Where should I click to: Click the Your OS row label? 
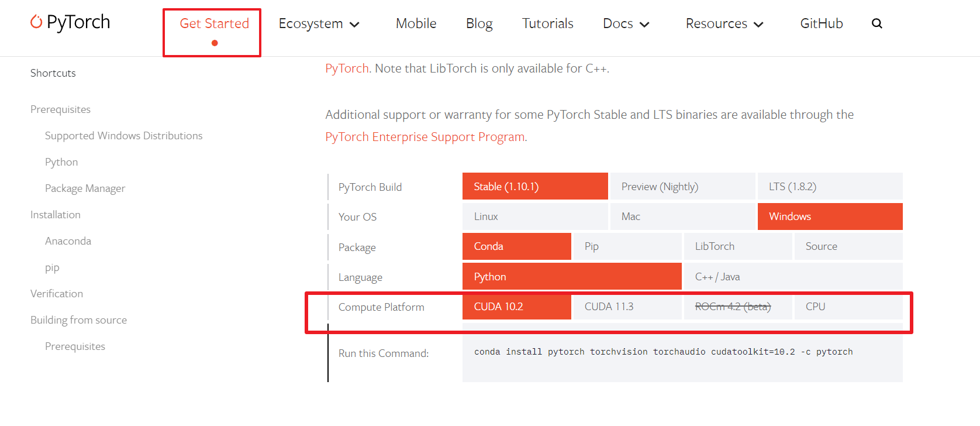(x=357, y=217)
